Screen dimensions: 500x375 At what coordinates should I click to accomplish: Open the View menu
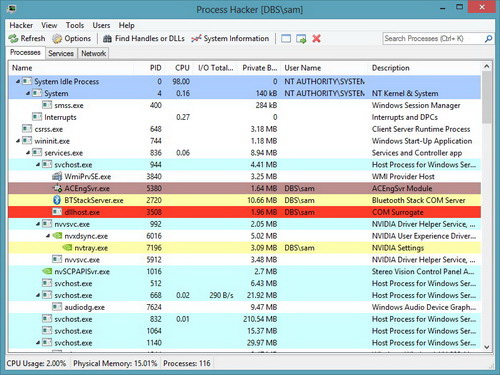[x=49, y=25]
